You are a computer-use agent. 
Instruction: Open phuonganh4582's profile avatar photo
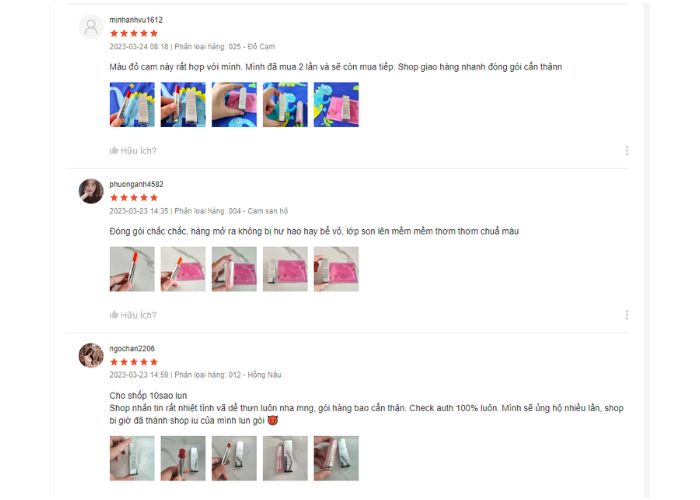(91, 191)
